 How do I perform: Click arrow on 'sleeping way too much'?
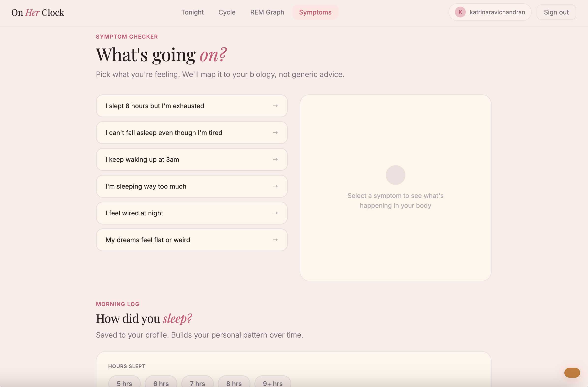click(275, 186)
